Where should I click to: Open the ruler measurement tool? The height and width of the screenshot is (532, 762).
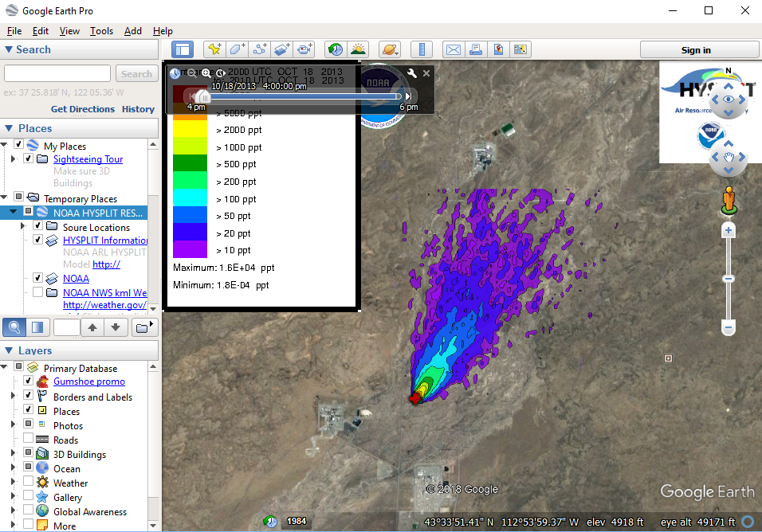coord(422,49)
